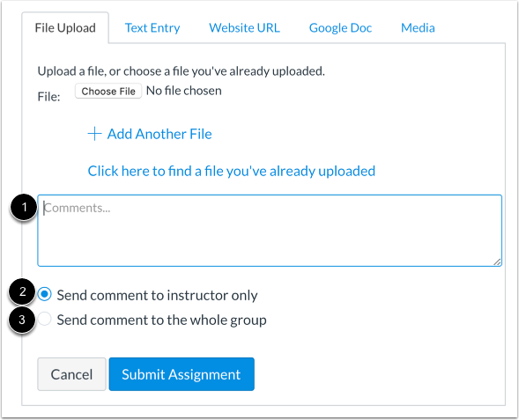The height and width of the screenshot is (420, 519).
Task: Click the black circle annotation numbered 1
Action: [x=24, y=207]
